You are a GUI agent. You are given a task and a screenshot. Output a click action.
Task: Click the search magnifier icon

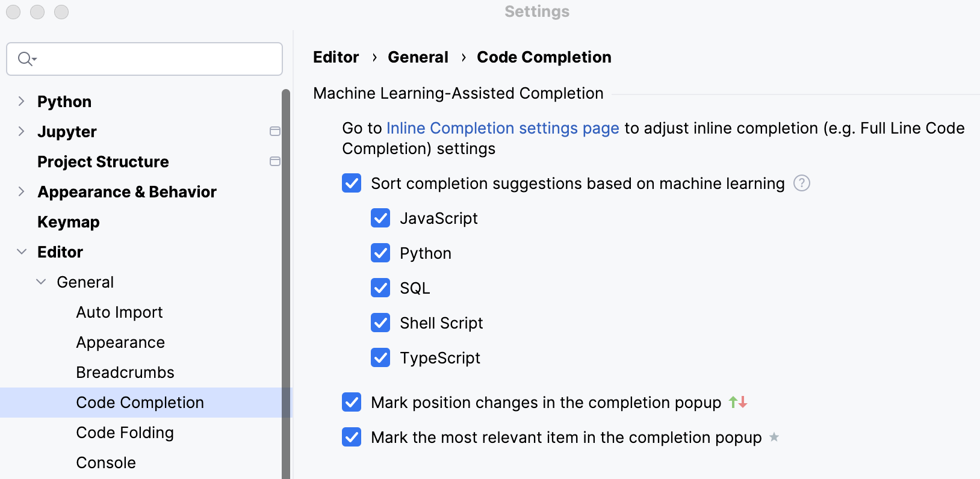[x=25, y=58]
